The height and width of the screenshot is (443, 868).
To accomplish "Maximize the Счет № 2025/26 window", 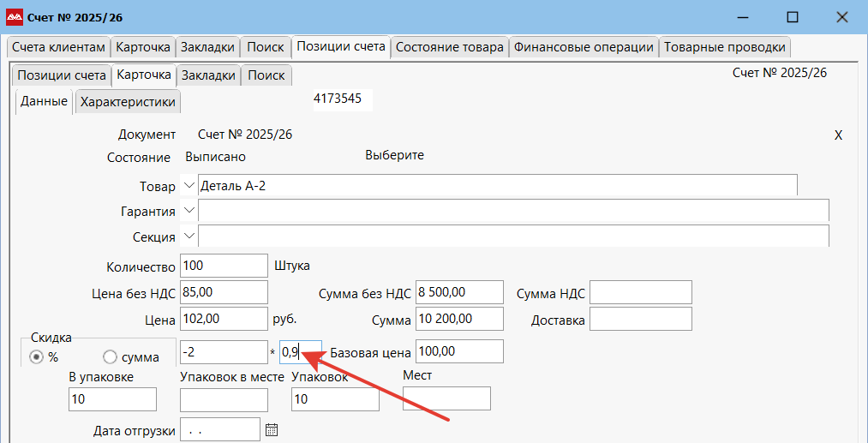I will (793, 17).
